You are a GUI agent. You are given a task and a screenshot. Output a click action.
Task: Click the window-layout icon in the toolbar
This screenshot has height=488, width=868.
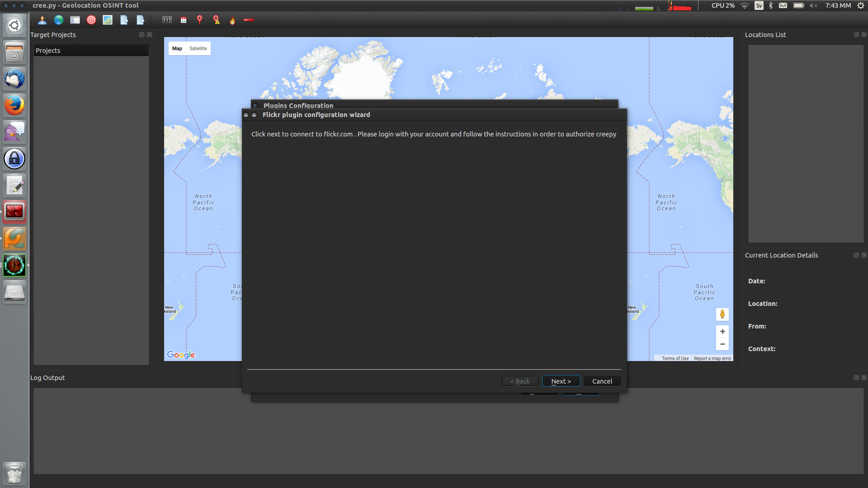pos(75,20)
